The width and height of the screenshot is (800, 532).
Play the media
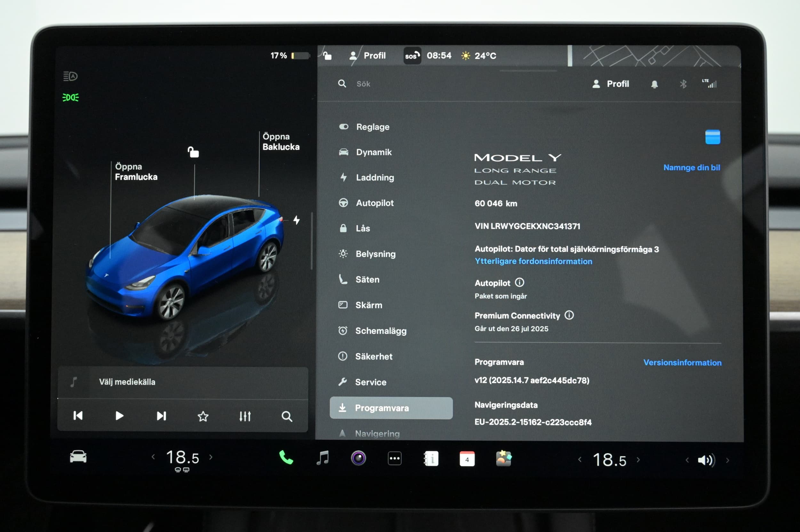tap(119, 416)
